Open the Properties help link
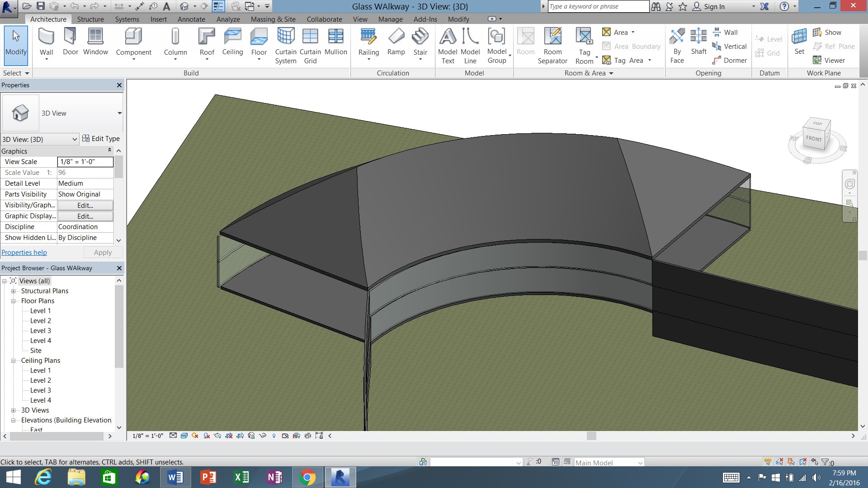The image size is (868, 488). (24, 253)
